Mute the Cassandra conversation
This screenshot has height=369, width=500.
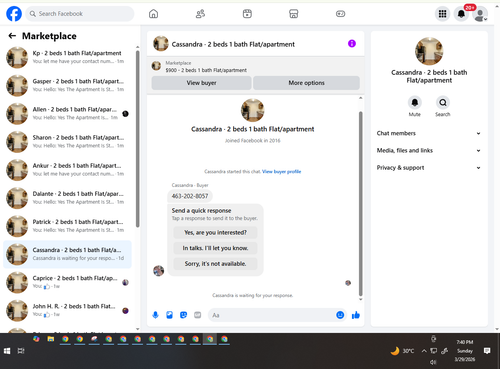pos(415,103)
